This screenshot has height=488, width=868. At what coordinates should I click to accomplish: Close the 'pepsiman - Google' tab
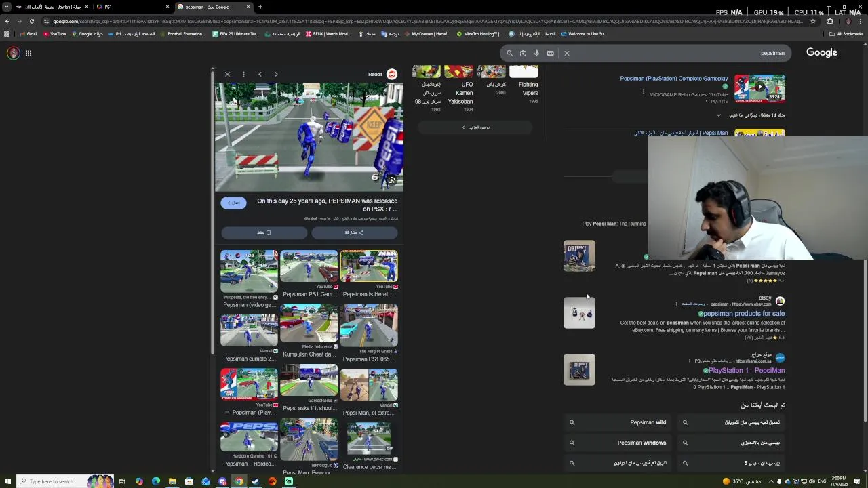click(248, 7)
